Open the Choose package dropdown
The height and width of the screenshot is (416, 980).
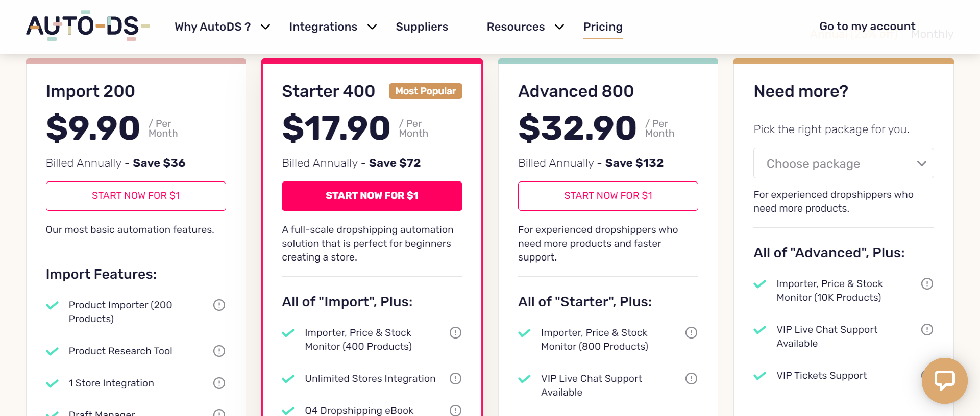click(x=843, y=163)
